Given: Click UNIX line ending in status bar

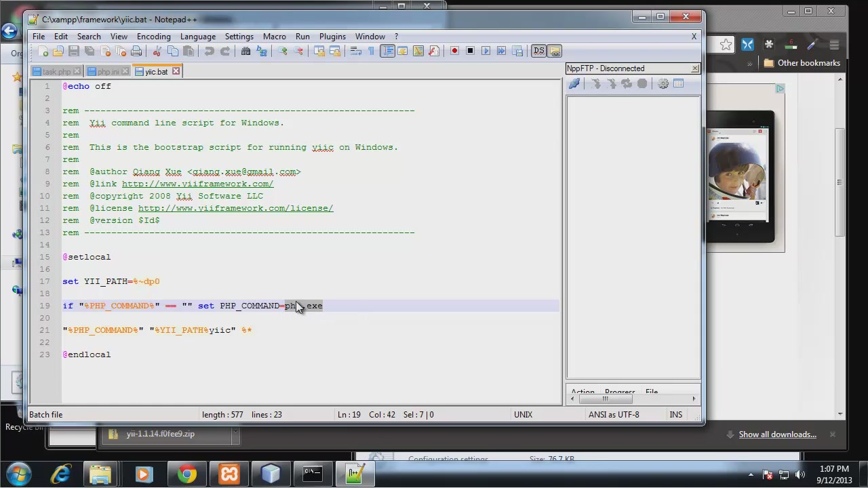Looking at the screenshot, I should point(523,415).
